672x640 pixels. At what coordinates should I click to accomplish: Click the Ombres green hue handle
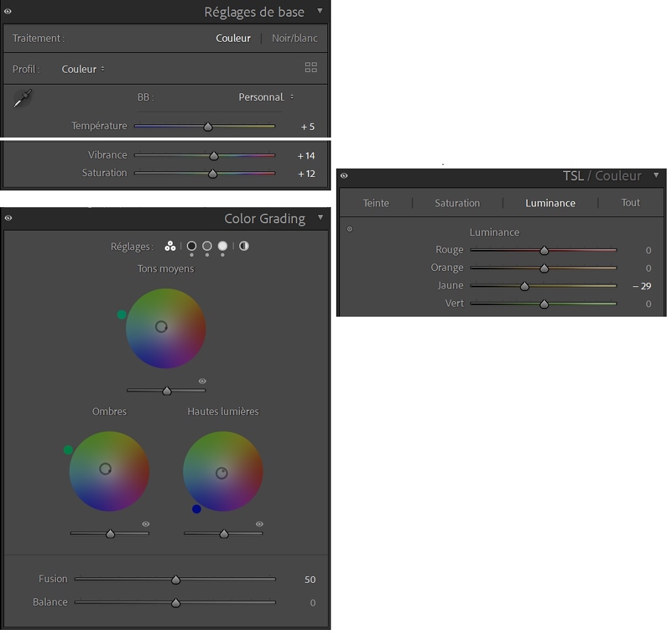tap(68, 450)
